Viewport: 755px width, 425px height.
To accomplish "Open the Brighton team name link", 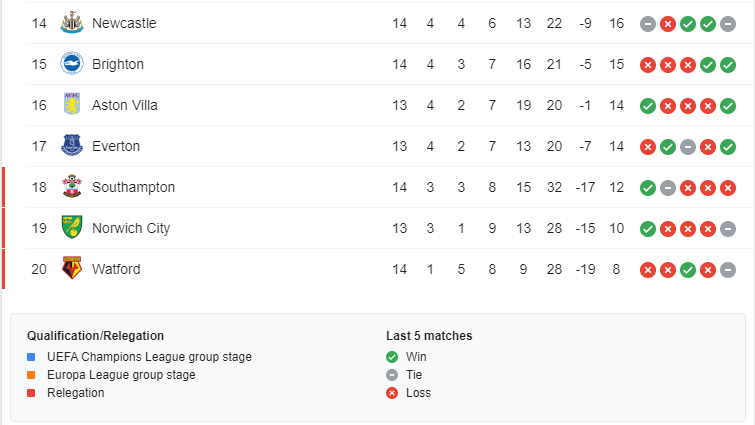I will click(x=118, y=64).
